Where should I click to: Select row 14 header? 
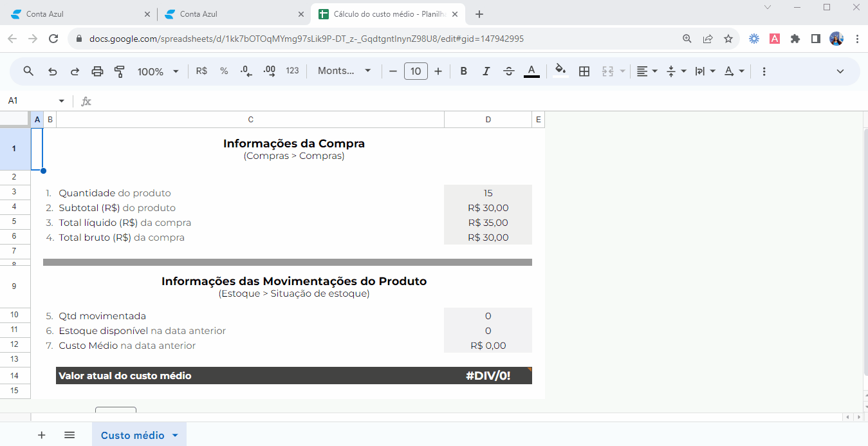point(15,376)
